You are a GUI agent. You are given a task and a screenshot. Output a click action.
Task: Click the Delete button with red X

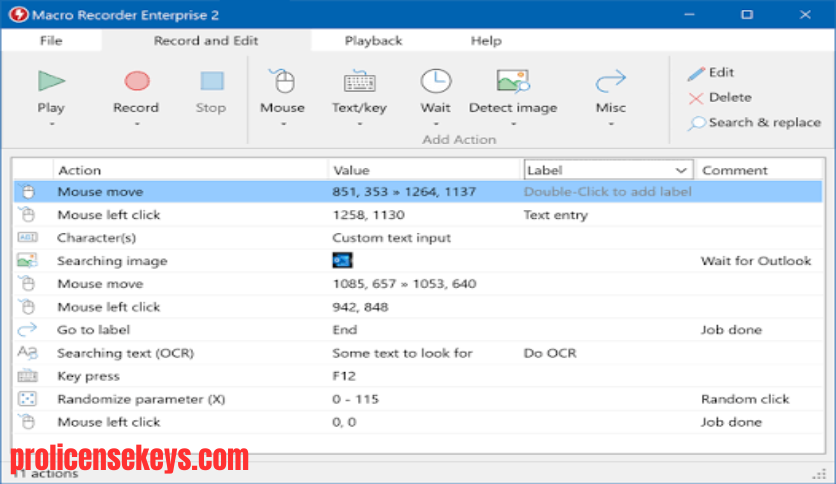pyautogui.click(x=720, y=98)
